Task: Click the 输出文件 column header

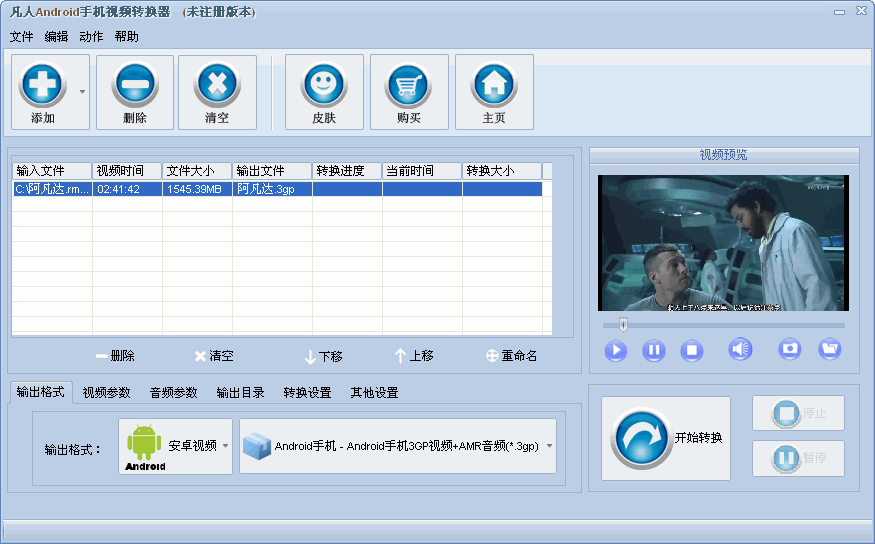Action: (x=272, y=171)
